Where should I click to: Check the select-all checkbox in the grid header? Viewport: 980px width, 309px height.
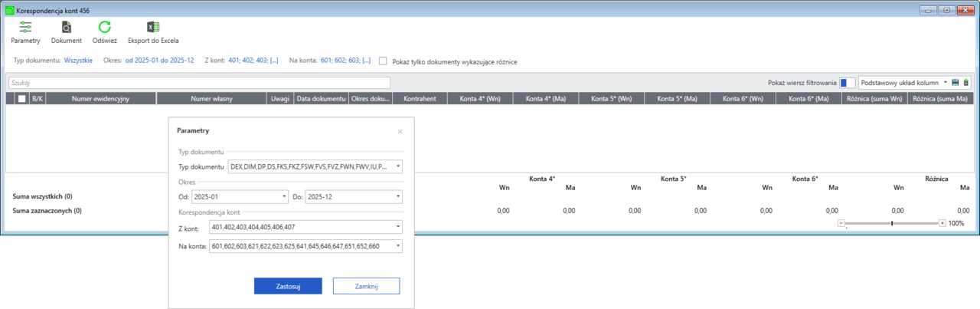coord(22,98)
